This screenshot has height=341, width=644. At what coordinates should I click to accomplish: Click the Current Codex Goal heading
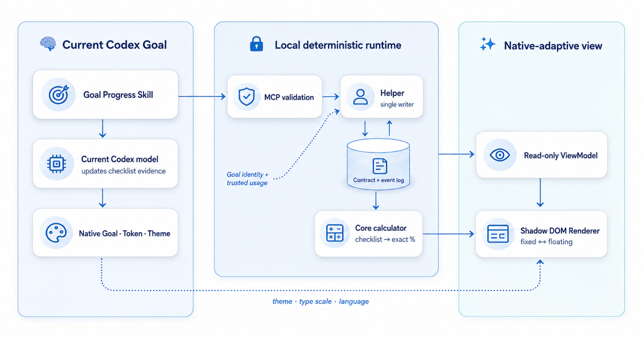coord(114,45)
